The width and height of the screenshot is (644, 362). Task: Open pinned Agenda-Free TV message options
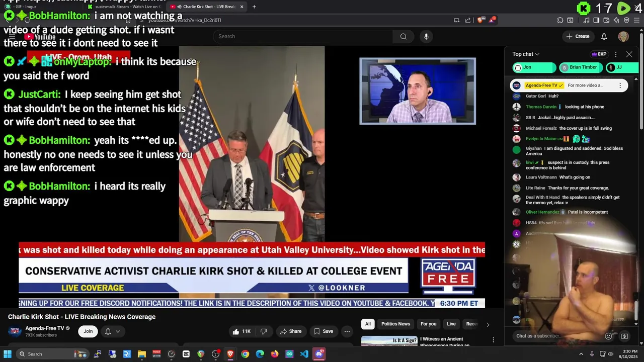(x=620, y=85)
